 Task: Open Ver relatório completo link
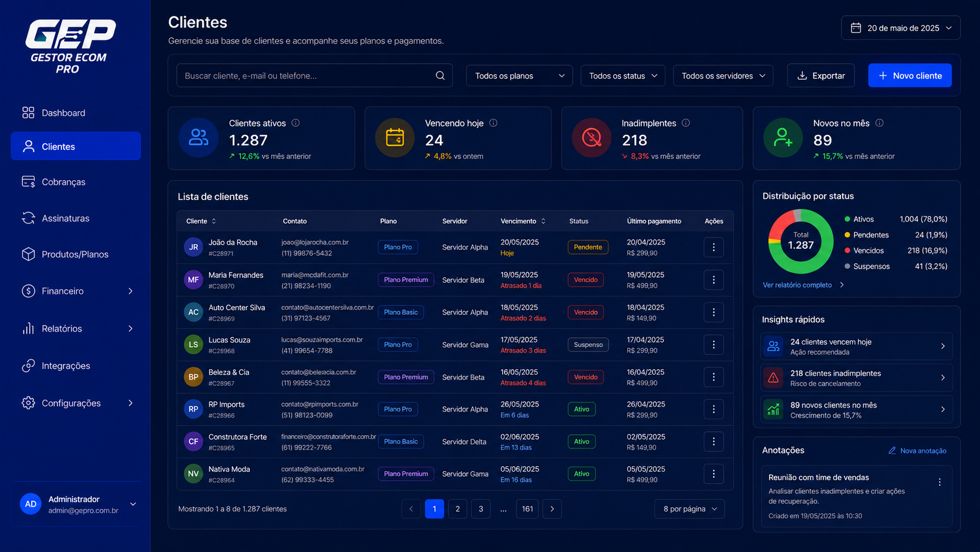click(804, 285)
